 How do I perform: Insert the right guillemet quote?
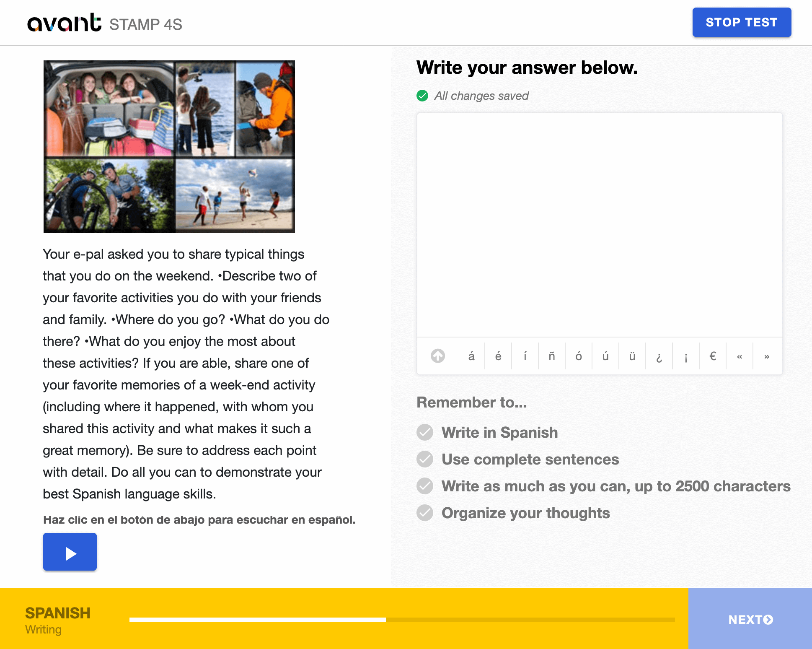[x=767, y=356]
